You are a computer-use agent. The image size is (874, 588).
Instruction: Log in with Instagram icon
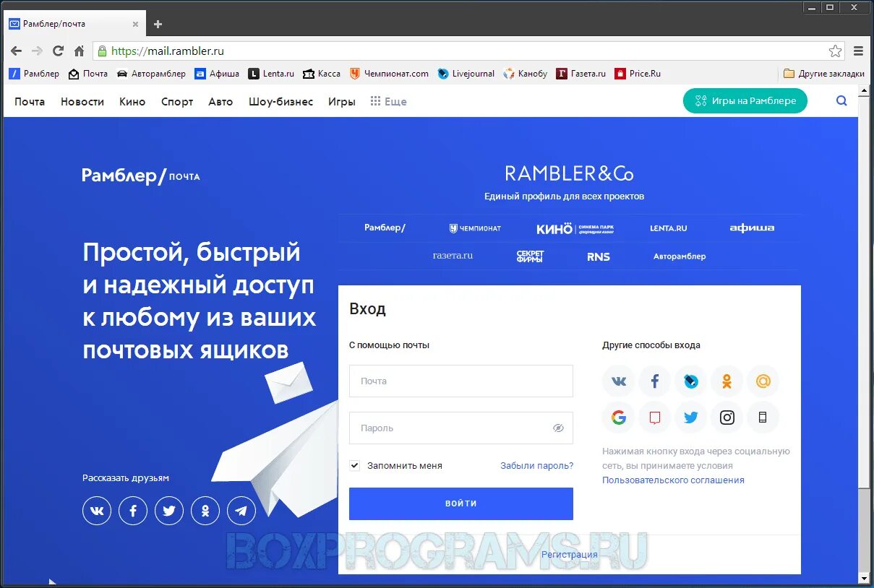click(727, 418)
